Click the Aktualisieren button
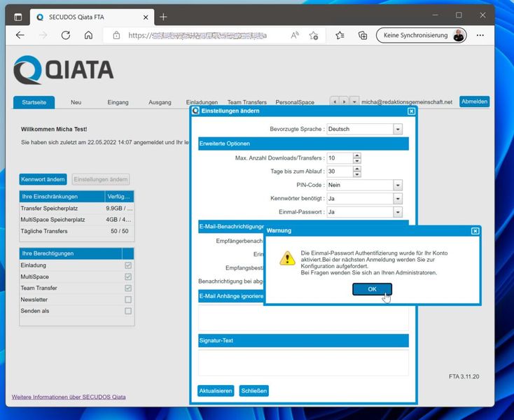The image size is (514, 420). [216, 391]
